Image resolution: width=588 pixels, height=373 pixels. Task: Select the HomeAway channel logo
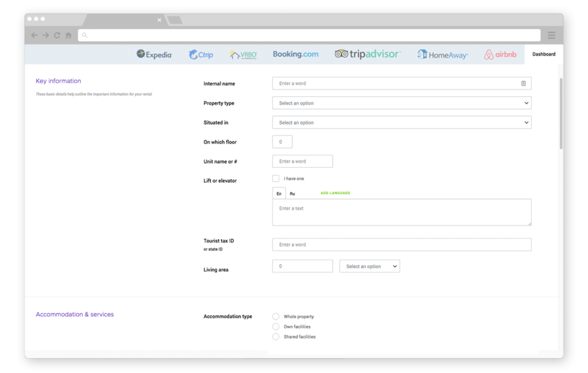[442, 55]
